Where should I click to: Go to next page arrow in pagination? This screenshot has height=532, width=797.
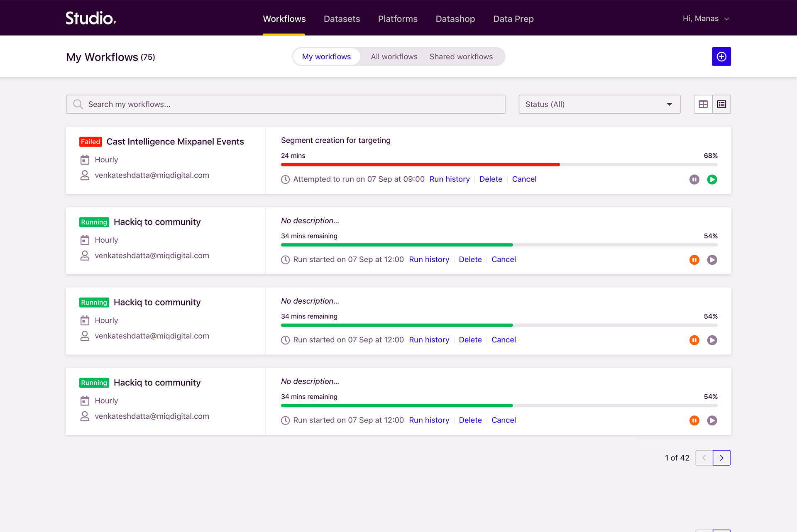pyautogui.click(x=721, y=458)
